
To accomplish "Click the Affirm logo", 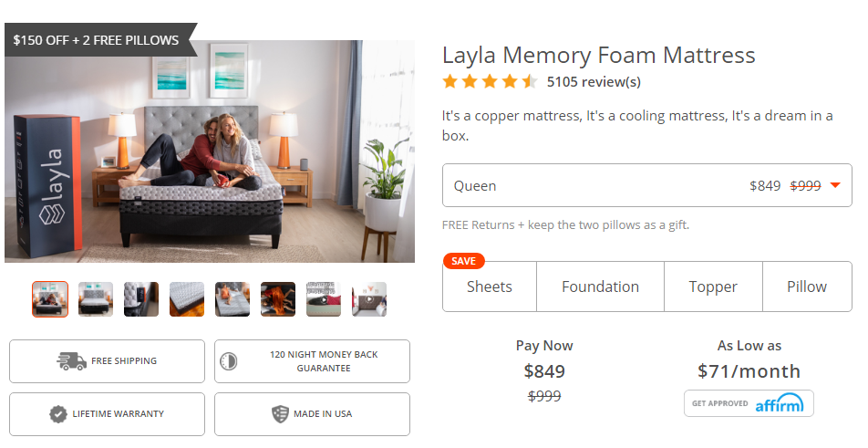I will (779, 404).
